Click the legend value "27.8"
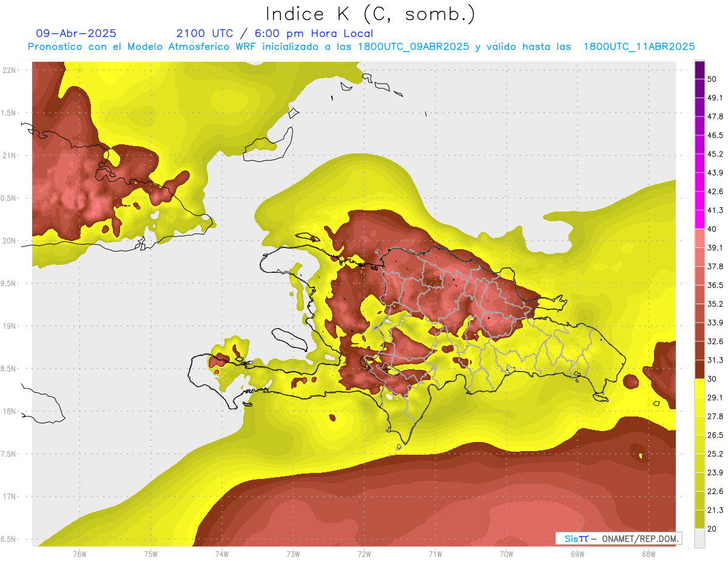Screen dimensions: 728x562 point(715,416)
